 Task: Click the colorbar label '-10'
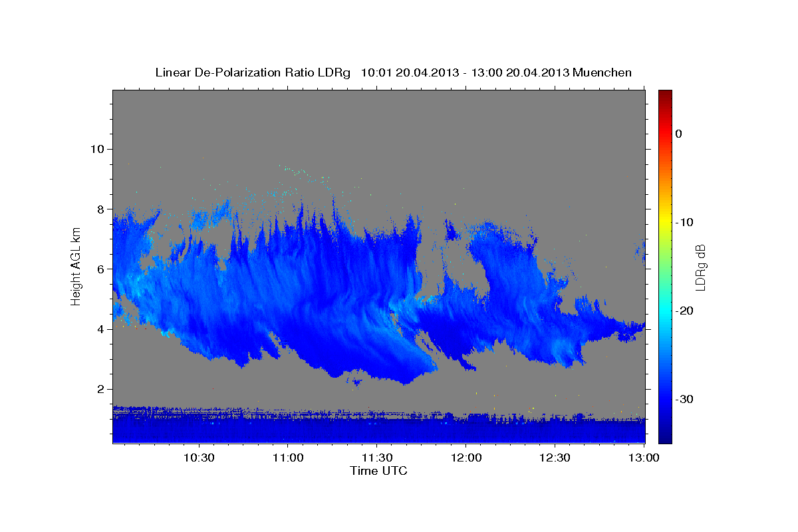coord(684,222)
